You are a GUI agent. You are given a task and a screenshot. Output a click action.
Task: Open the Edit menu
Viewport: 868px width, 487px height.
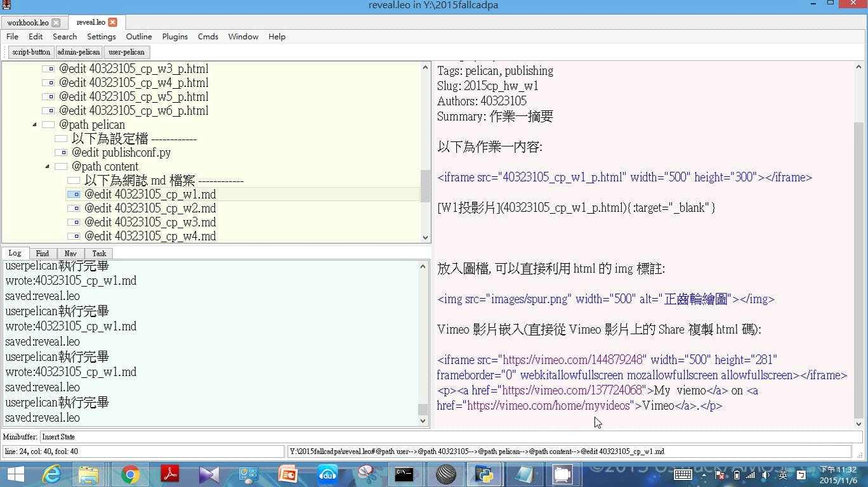(x=36, y=37)
